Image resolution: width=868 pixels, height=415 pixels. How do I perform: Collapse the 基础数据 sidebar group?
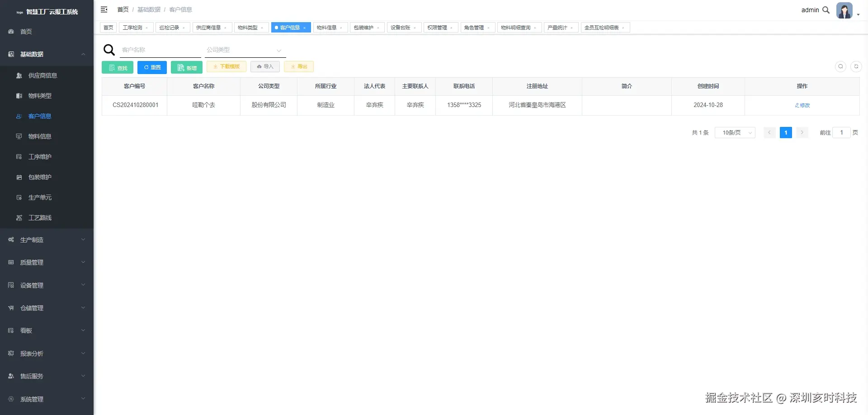tap(83, 54)
